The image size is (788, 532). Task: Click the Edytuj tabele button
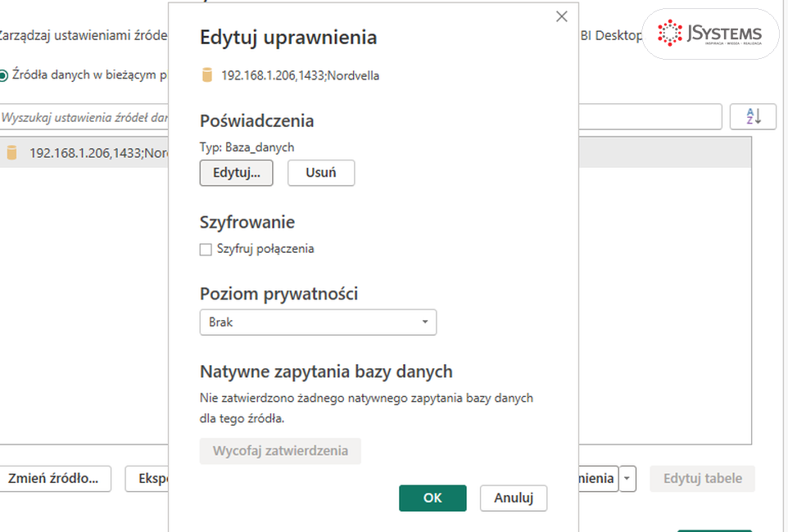pos(703,478)
